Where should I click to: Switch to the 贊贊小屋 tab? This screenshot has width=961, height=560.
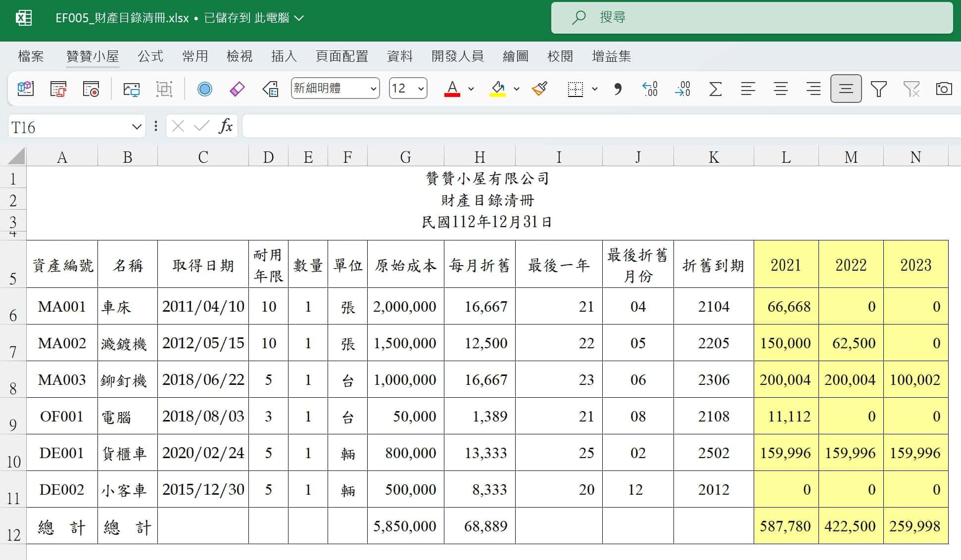click(x=93, y=56)
